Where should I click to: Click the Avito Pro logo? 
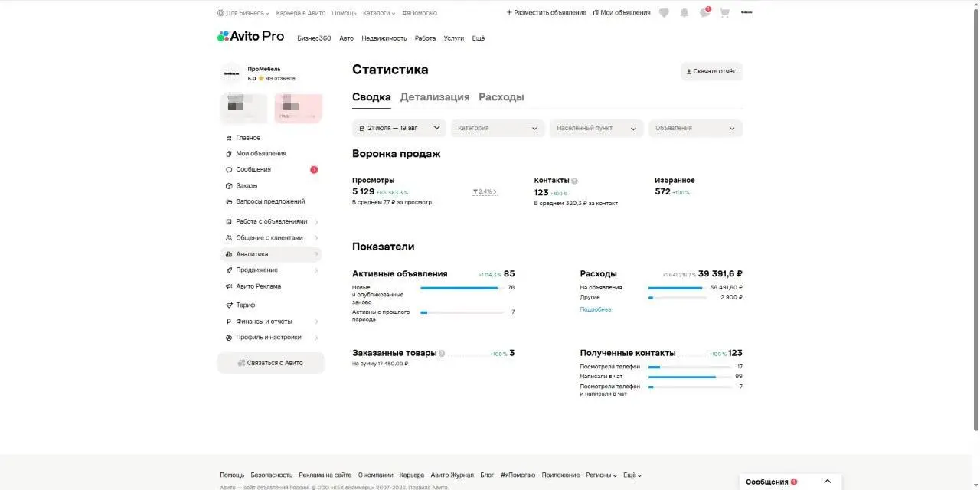[250, 36]
